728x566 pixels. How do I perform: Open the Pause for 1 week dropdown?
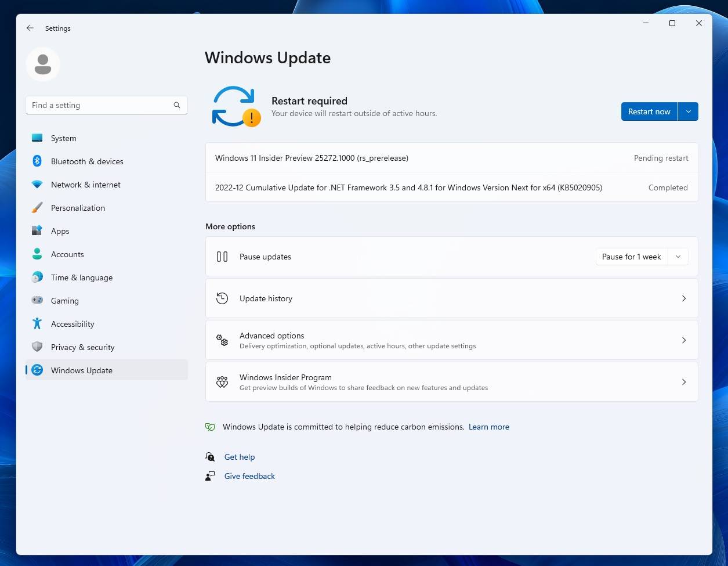pos(678,256)
